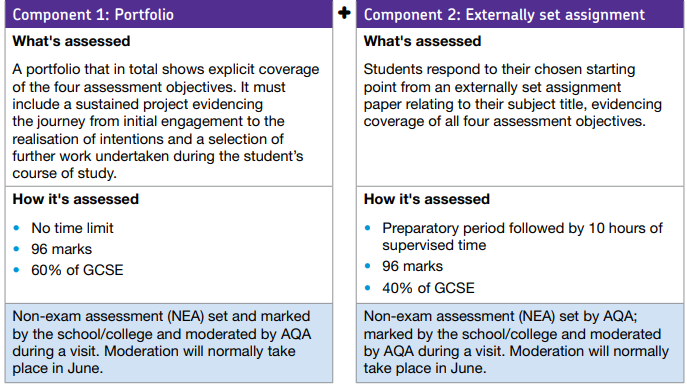Click the bullet beside No time limit

point(17,228)
